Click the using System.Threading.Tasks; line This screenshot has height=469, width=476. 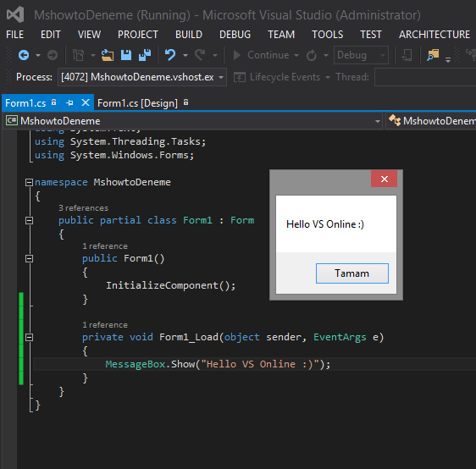tap(120, 141)
